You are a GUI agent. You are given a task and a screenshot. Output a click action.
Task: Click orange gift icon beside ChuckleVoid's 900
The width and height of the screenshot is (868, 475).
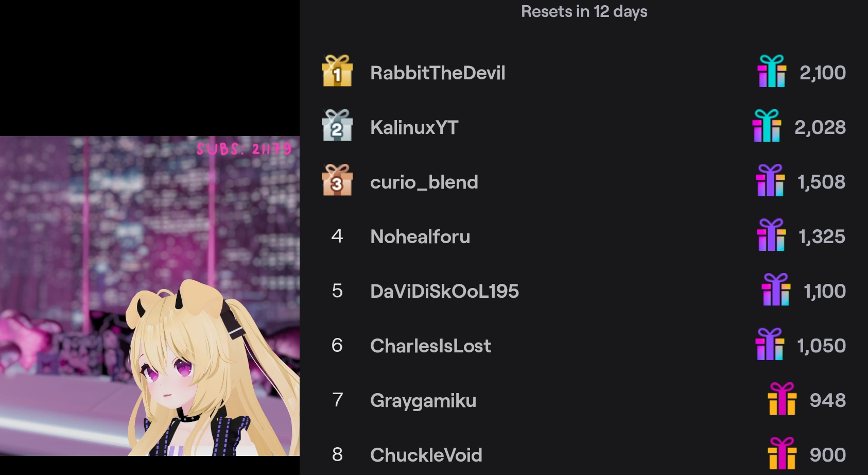tap(782, 453)
